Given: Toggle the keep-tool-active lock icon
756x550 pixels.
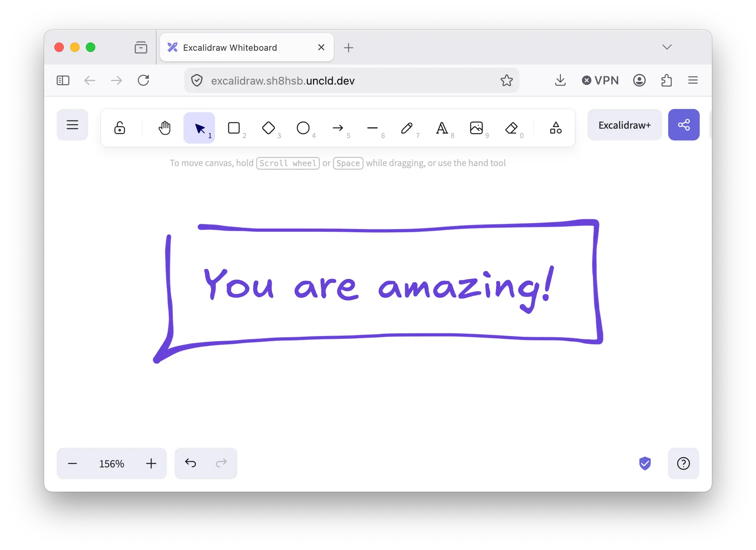Looking at the screenshot, I should (120, 128).
